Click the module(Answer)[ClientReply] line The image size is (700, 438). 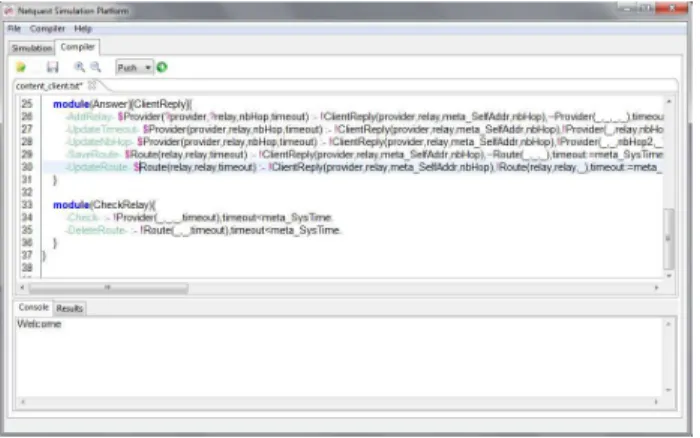(x=122, y=104)
